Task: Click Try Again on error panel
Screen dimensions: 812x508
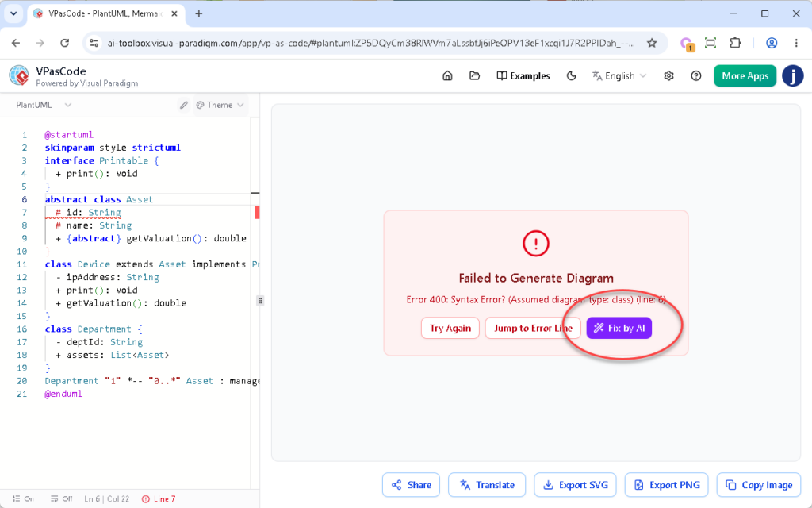Action: click(x=450, y=328)
